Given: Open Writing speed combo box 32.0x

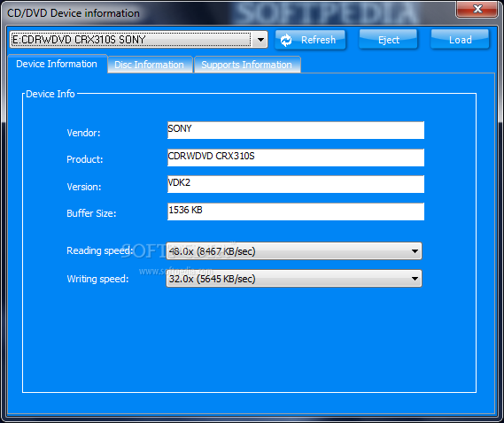Looking at the screenshot, I should tap(294, 279).
